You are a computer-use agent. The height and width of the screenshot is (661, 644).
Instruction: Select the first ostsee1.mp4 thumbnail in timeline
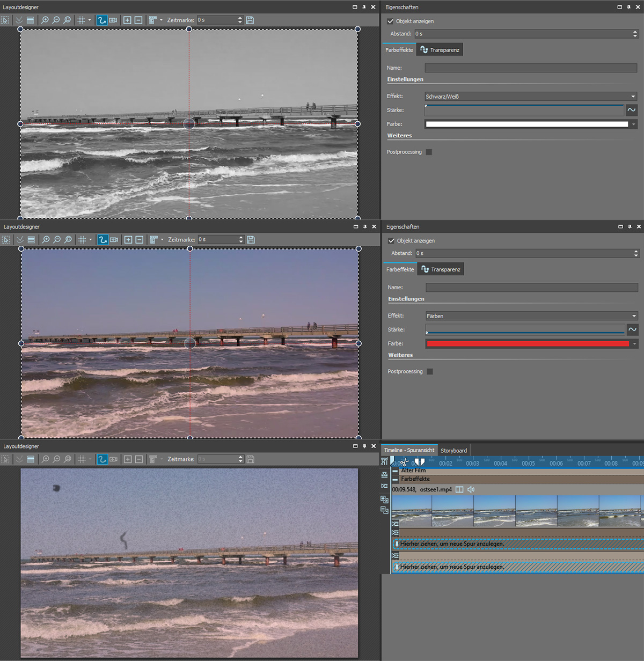click(412, 511)
